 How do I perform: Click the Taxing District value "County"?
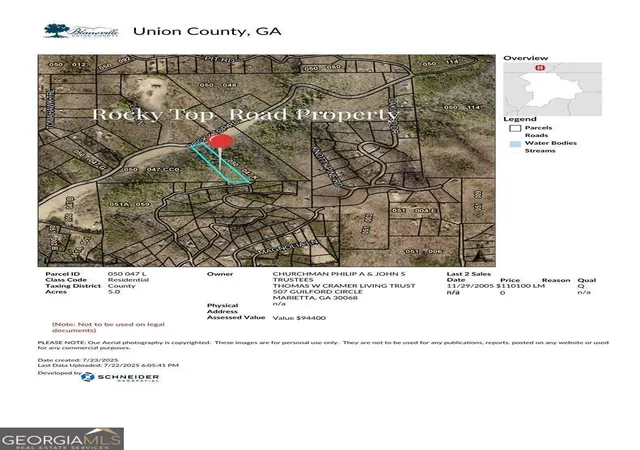click(x=122, y=286)
